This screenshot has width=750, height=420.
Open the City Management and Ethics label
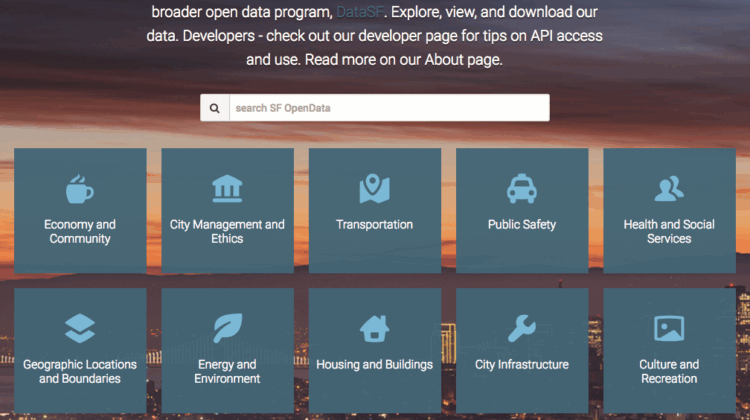(x=227, y=232)
